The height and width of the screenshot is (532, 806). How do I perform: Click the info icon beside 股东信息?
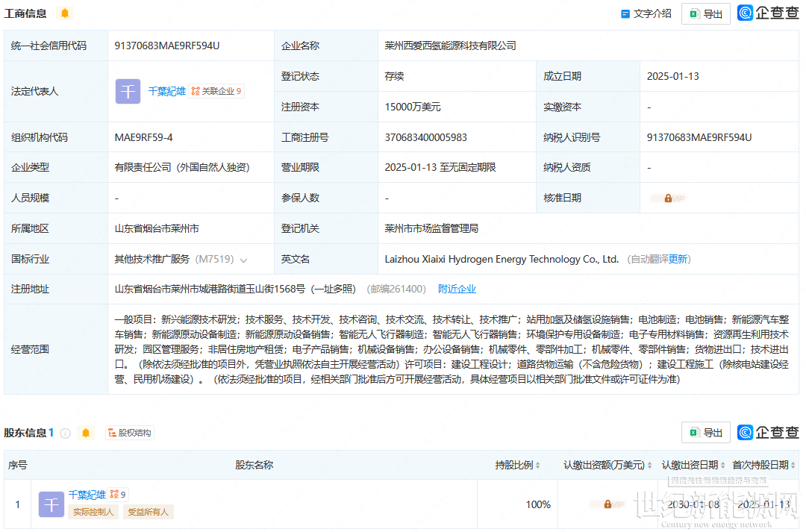click(66, 433)
